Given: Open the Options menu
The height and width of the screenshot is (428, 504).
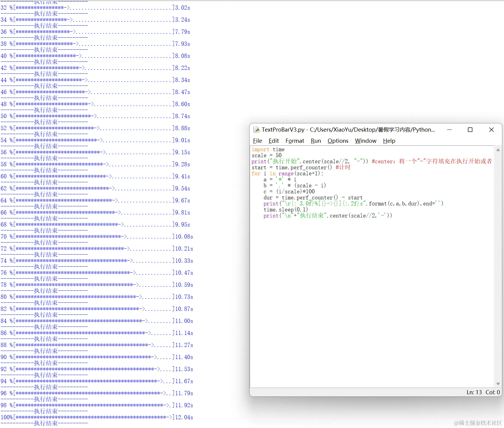Looking at the screenshot, I should [x=338, y=141].
